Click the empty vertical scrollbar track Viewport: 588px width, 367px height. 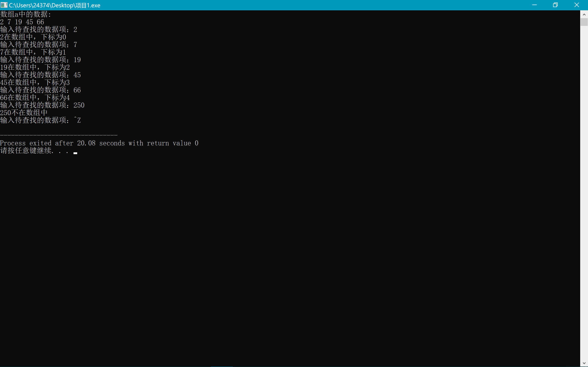(584, 194)
